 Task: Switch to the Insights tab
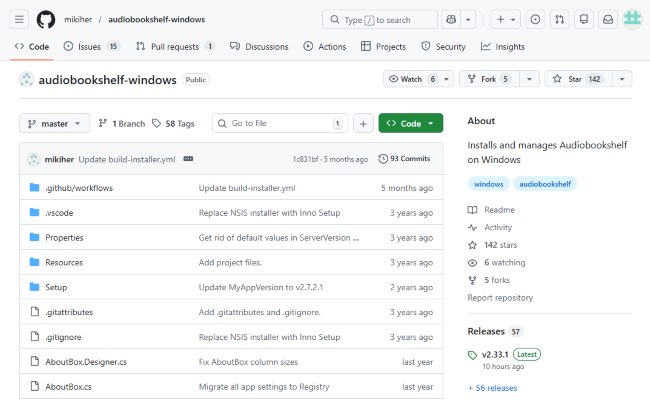503,47
